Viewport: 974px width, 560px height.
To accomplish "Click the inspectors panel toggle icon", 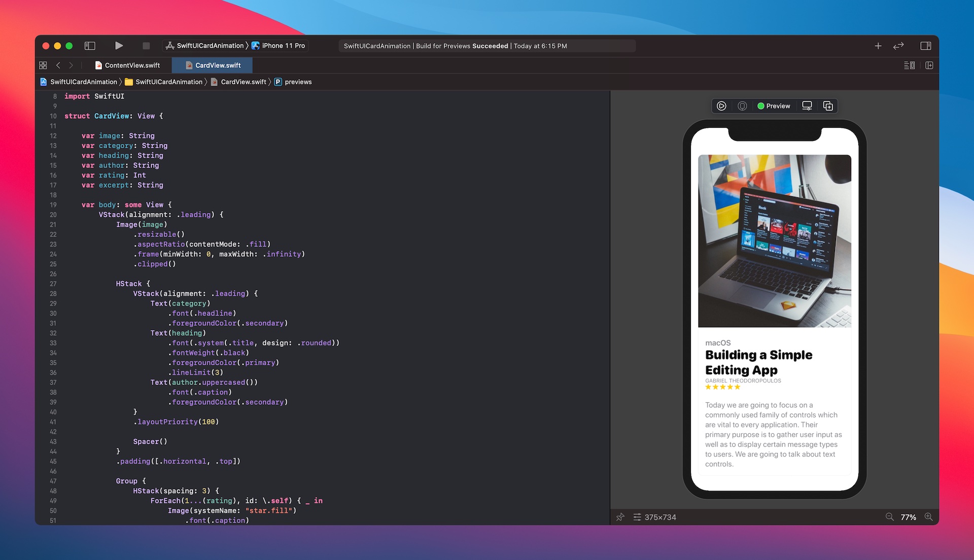I will click(926, 45).
